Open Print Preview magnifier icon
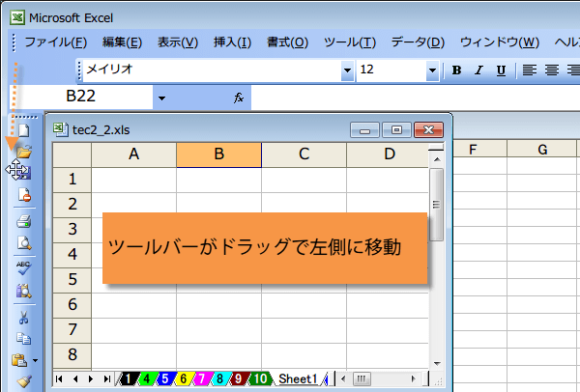This screenshot has width=580, height=392. coord(24,243)
